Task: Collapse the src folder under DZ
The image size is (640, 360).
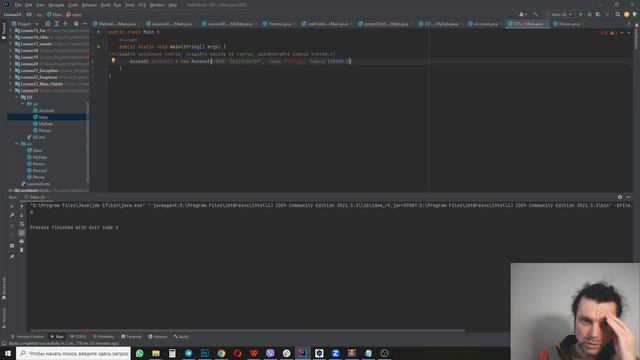Action: coord(23,104)
